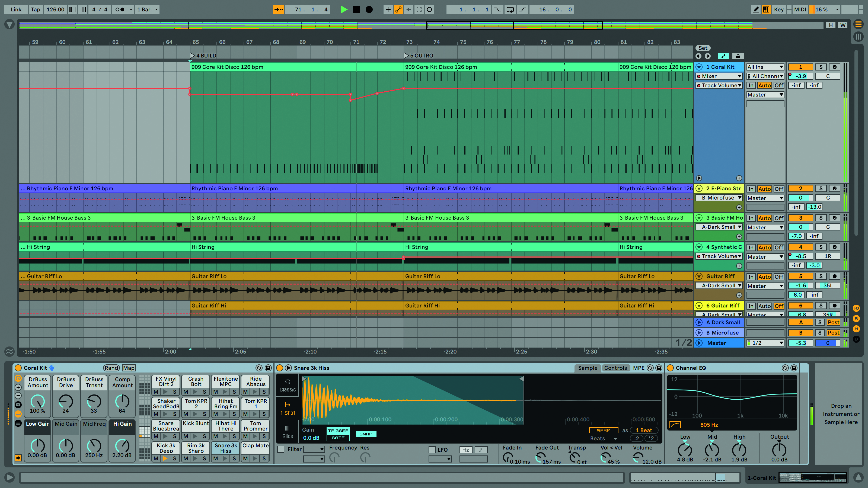Start playback with the Play button
Viewport: 868px width, 488px height.
click(x=343, y=9)
